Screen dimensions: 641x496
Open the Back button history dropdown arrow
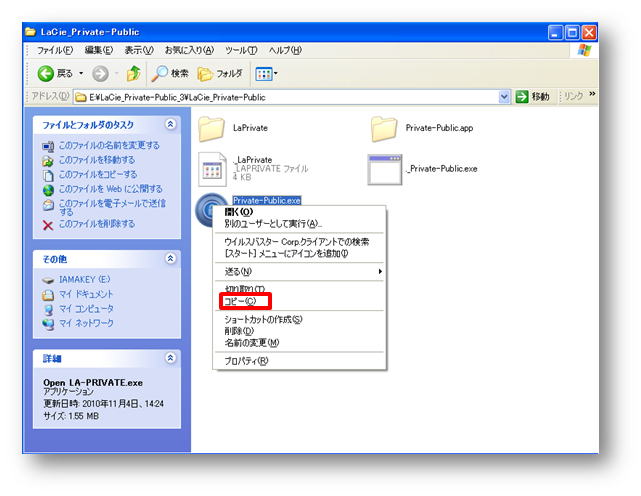pos(81,74)
